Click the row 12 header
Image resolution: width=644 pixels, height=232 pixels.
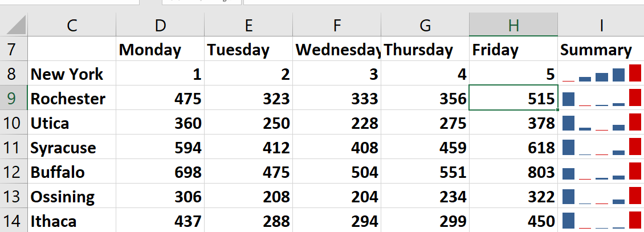coord(13,172)
